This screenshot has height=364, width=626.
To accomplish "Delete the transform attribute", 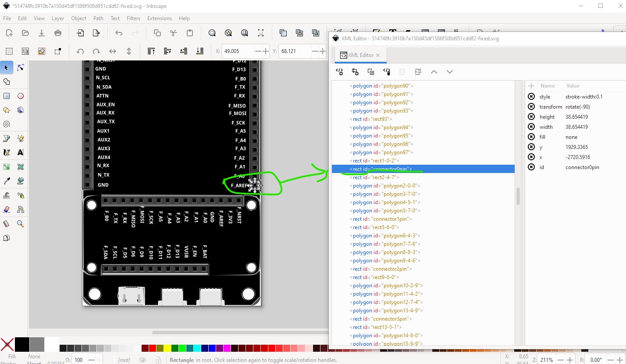I will [x=531, y=107].
